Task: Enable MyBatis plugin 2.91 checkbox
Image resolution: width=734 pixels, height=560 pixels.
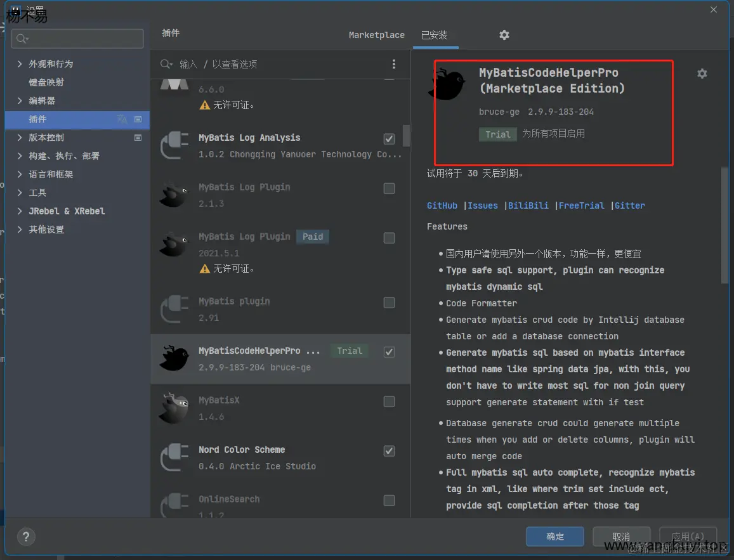Action: (389, 303)
